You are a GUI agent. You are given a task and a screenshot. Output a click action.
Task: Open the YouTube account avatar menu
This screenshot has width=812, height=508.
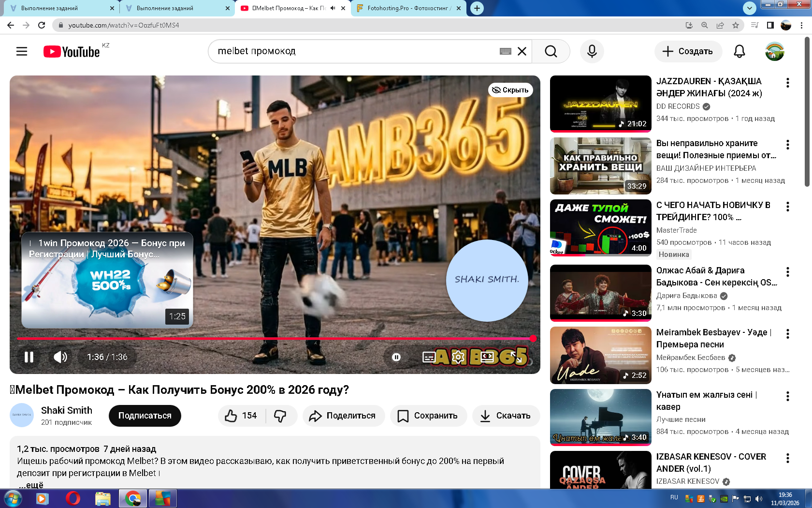click(774, 51)
